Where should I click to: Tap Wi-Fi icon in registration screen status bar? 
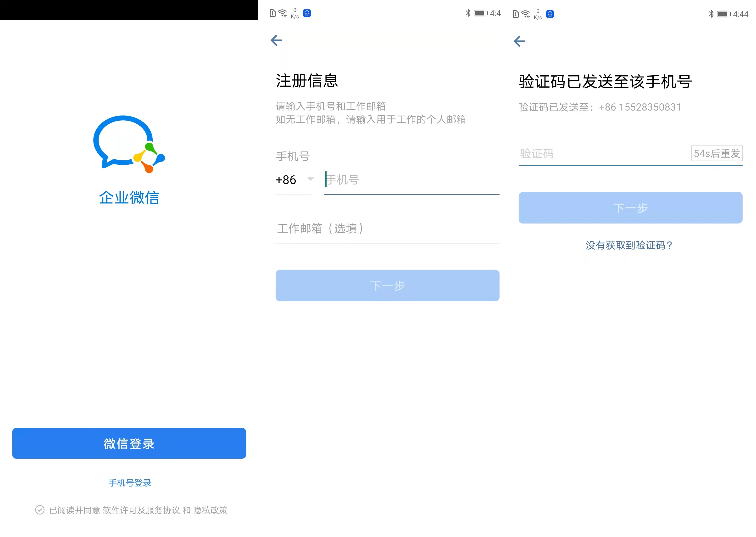(x=283, y=13)
